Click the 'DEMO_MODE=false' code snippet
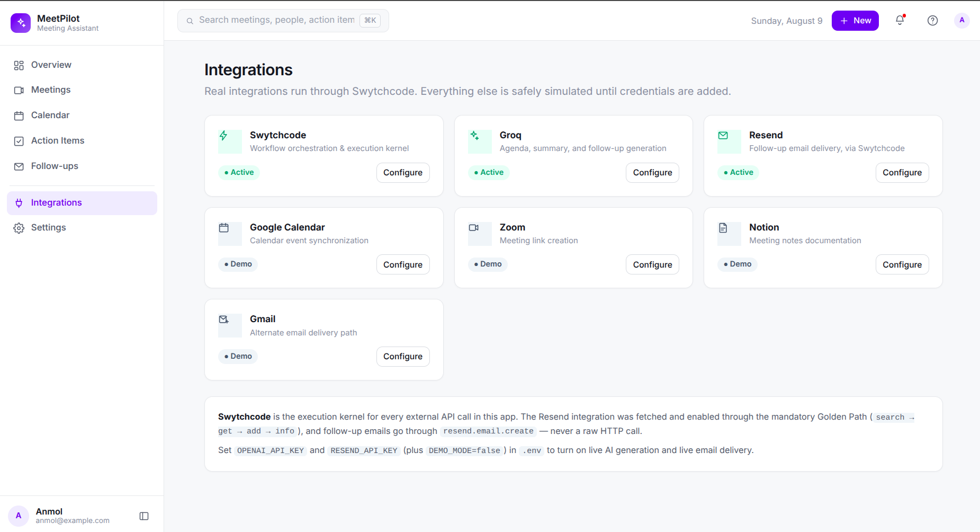Viewport: 980px width, 532px height. click(x=464, y=450)
